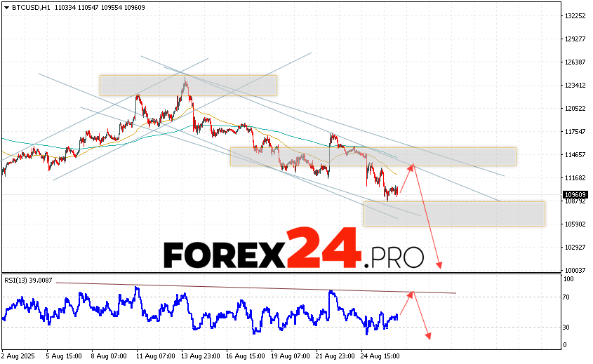Click the 132252 price axis label

(575, 15)
